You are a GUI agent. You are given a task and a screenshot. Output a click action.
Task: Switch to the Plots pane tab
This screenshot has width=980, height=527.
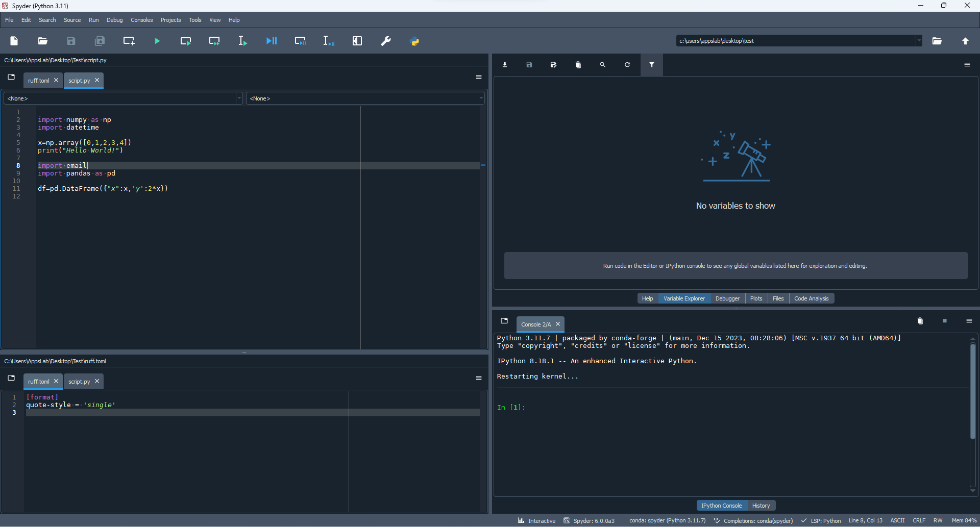(x=756, y=298)
